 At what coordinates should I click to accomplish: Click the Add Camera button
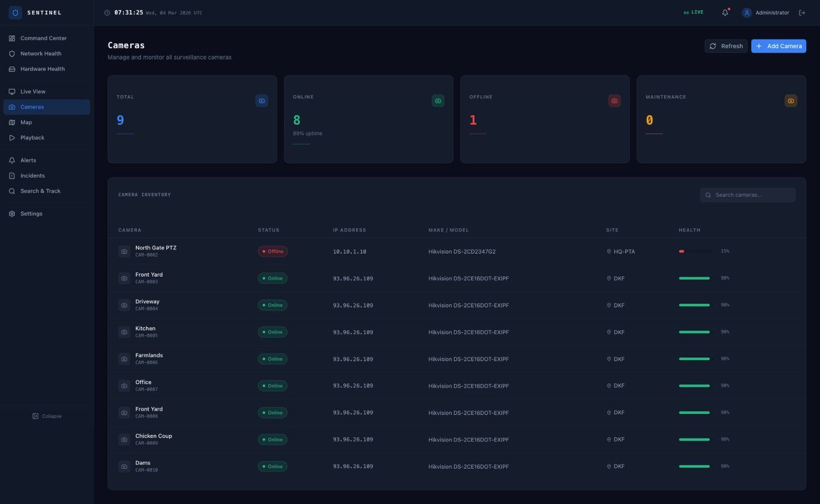point(779,46)
